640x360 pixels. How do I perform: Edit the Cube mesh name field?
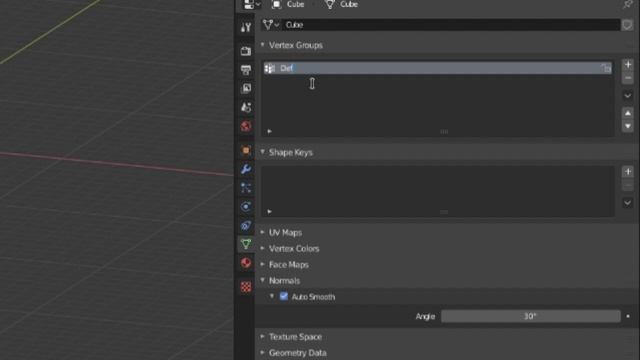pos(451,25)
